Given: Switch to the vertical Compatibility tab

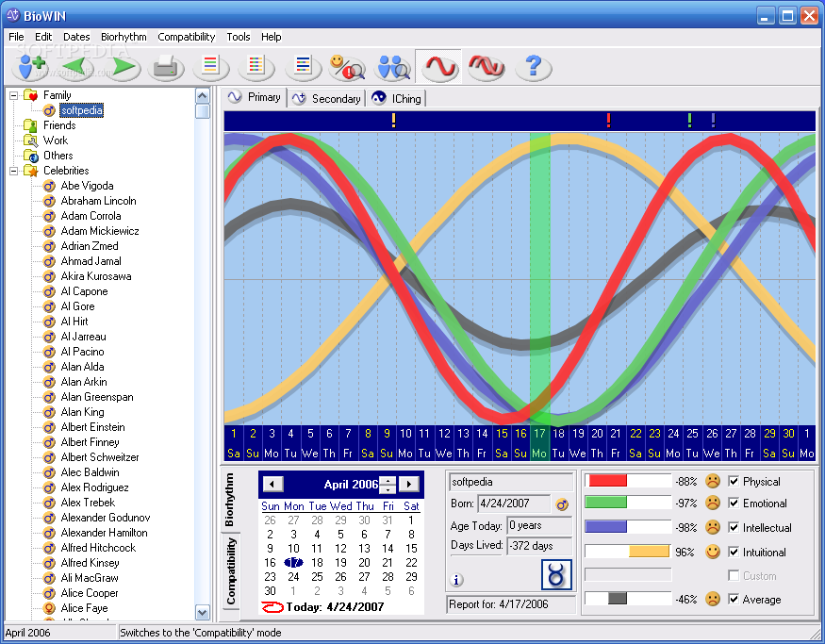Looking at the screenshot, I should [230, 570].
